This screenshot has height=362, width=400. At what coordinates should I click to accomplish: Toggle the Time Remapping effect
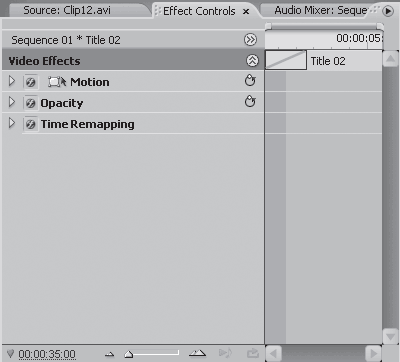31,124
